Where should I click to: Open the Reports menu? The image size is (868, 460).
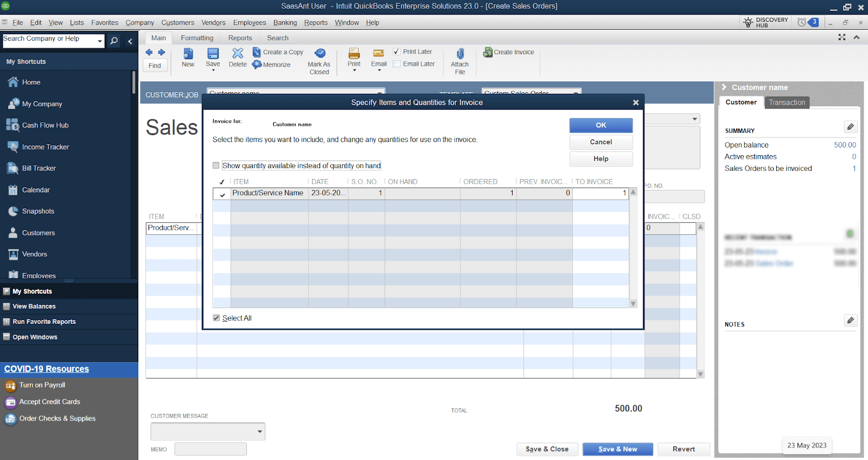tap(316, 23)
